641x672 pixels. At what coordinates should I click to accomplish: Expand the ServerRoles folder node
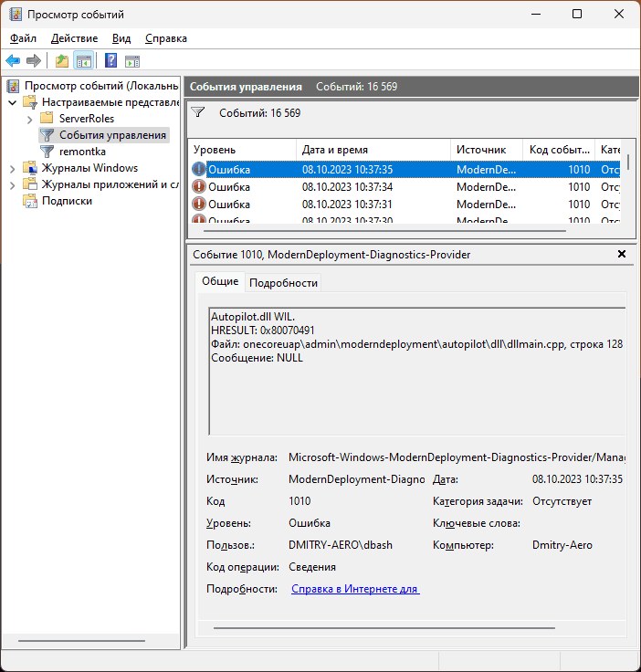click(29, 119)
